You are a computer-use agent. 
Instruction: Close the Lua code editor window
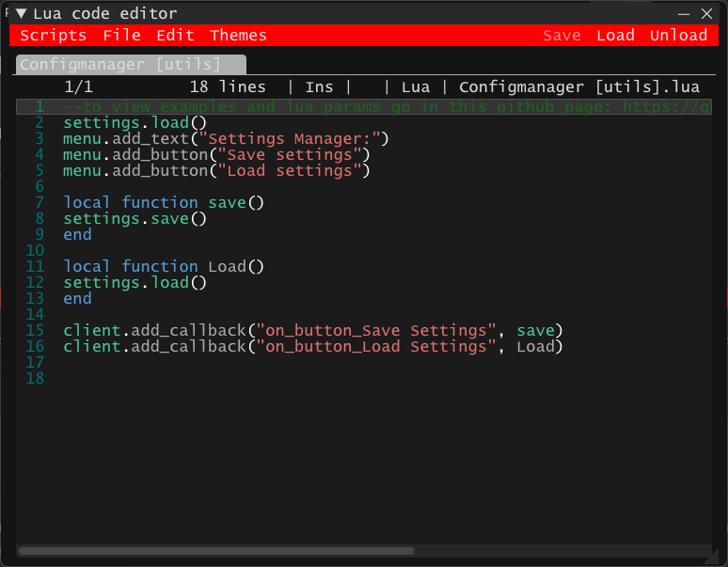click(x=707, y=13)
